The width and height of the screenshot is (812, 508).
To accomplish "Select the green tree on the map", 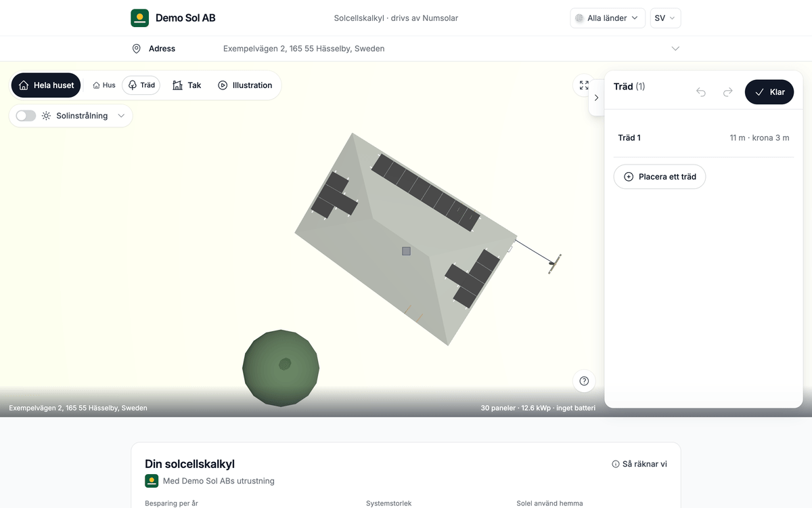I will click(x=281, y=368).
